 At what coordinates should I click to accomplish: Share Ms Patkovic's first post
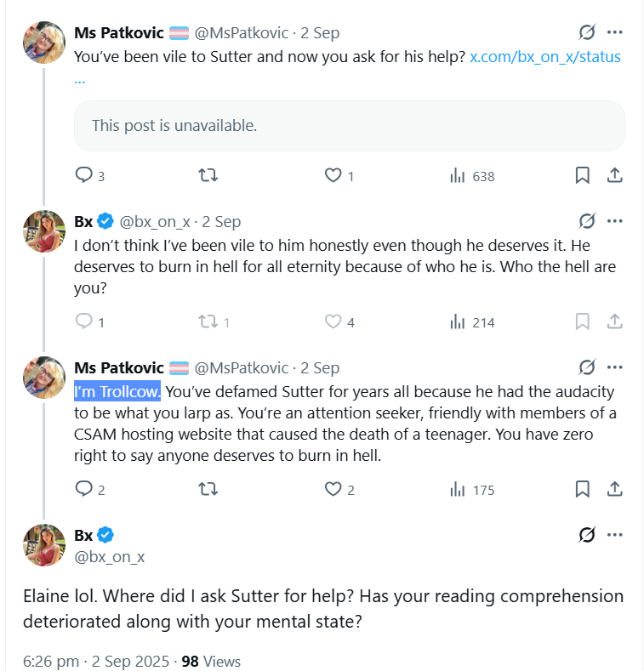pos(614,176)
